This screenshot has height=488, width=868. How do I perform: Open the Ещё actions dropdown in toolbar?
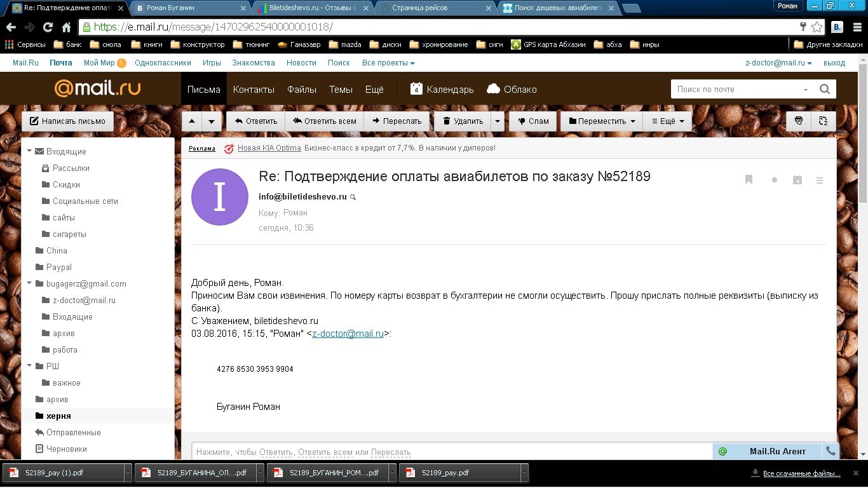pos(668,121)
